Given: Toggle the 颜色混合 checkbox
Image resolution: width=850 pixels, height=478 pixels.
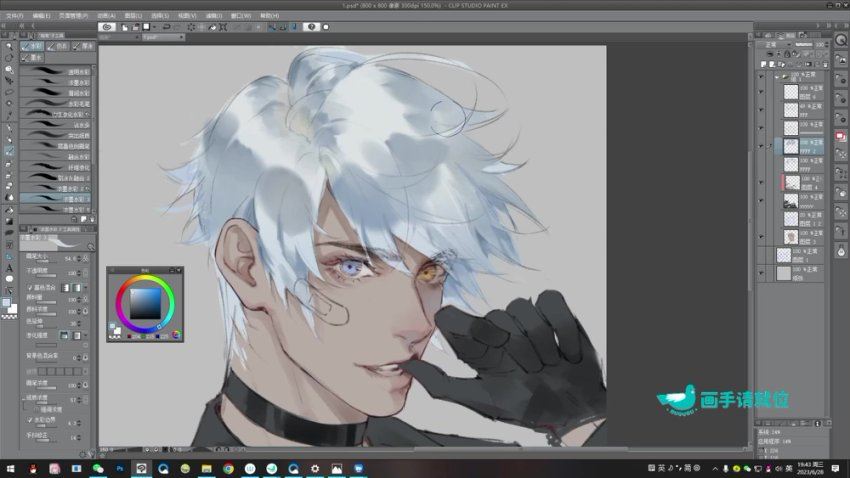Looking at the screenshot, I should 30,287.
